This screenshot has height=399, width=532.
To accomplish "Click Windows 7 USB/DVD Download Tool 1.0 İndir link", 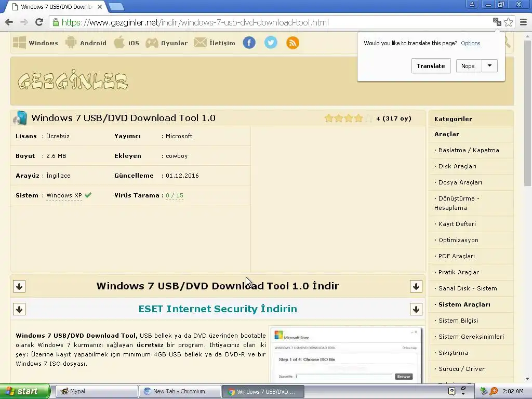I will tap(218, 286).
